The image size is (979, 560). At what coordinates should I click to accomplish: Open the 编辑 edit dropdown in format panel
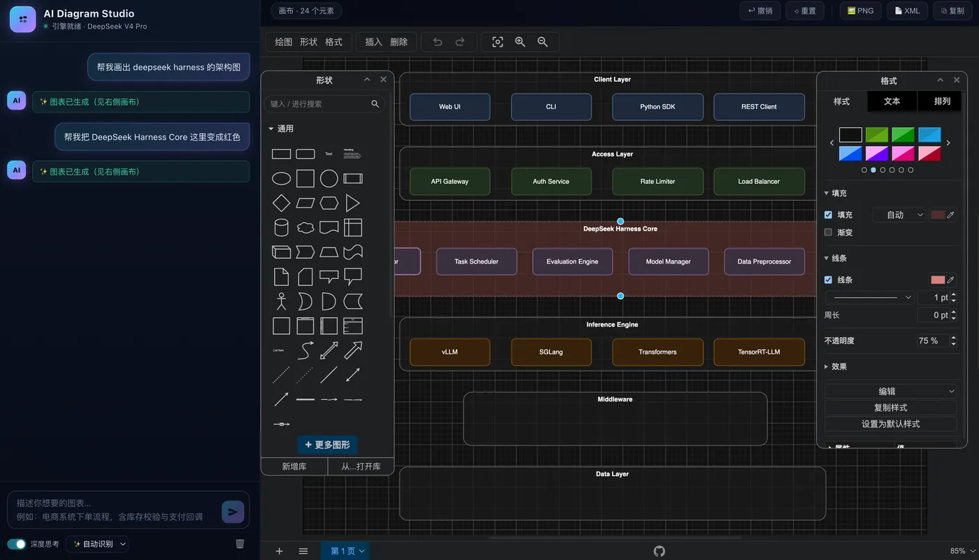891,392
